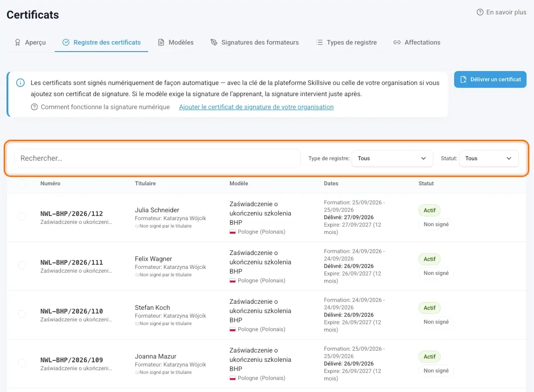Click Ajouter le certificat de signature link

pyautogui.click(x=256, y=107)
